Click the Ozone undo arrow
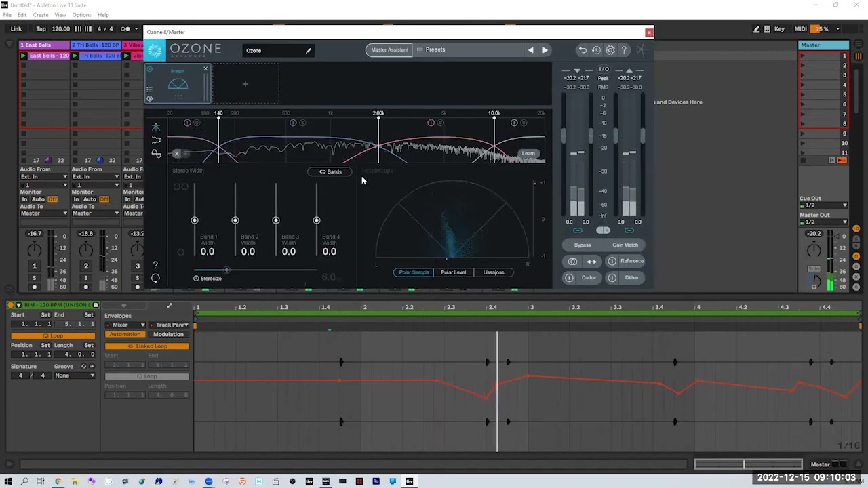 pyautogui.click(x=582, y=50)
